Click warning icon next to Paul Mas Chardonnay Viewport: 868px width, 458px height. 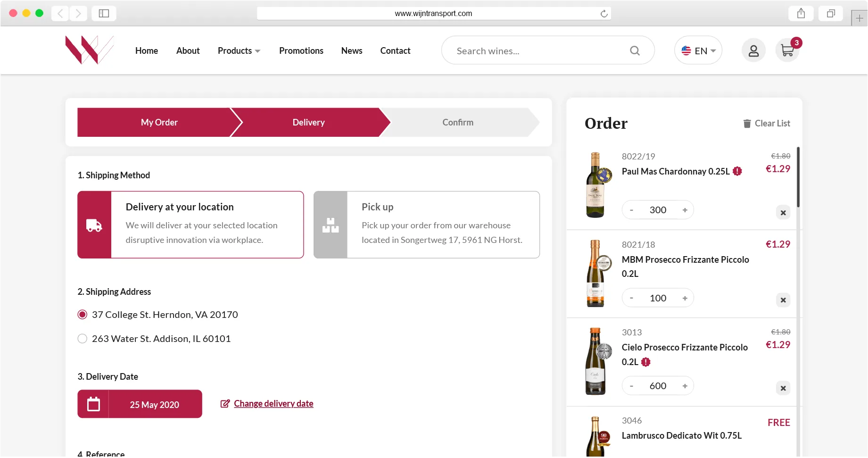737,171
